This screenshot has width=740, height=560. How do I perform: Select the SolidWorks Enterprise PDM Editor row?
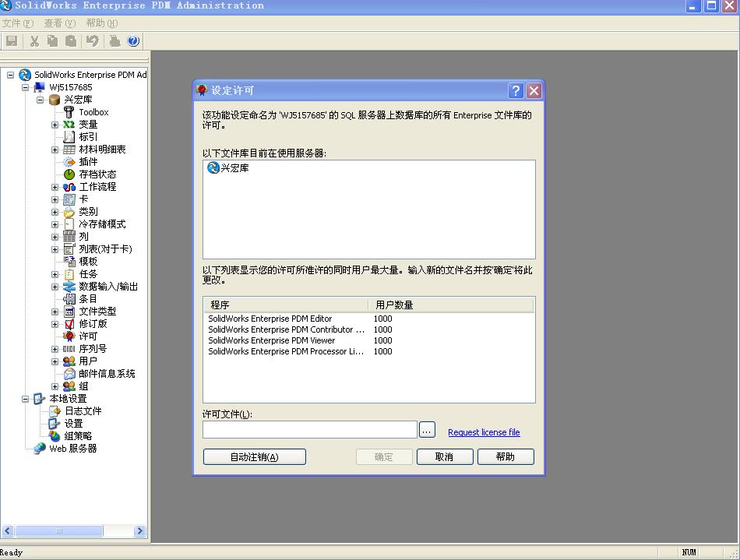point(369,319)
